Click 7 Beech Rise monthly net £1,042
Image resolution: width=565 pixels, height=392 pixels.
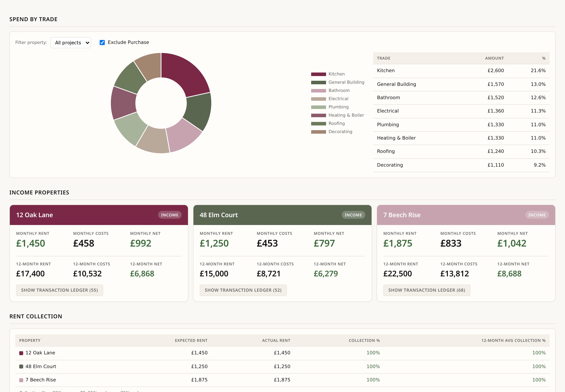[512, 243]
